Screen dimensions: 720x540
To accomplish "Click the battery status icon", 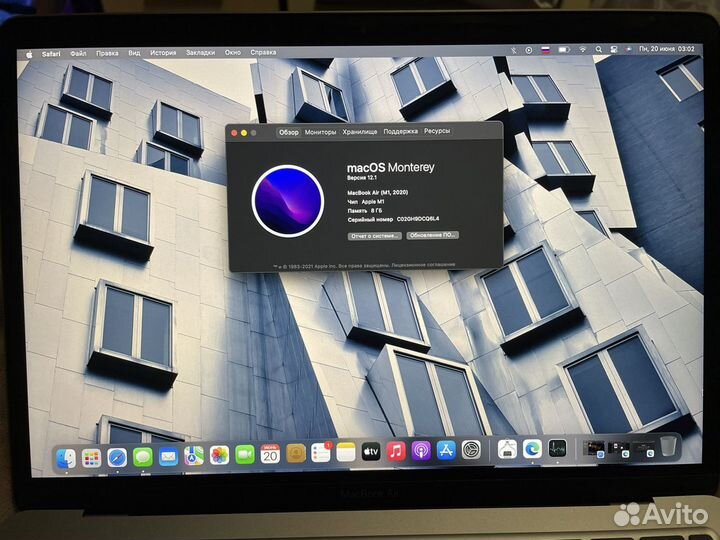I will pyautogui.click(x=564, y=50).
